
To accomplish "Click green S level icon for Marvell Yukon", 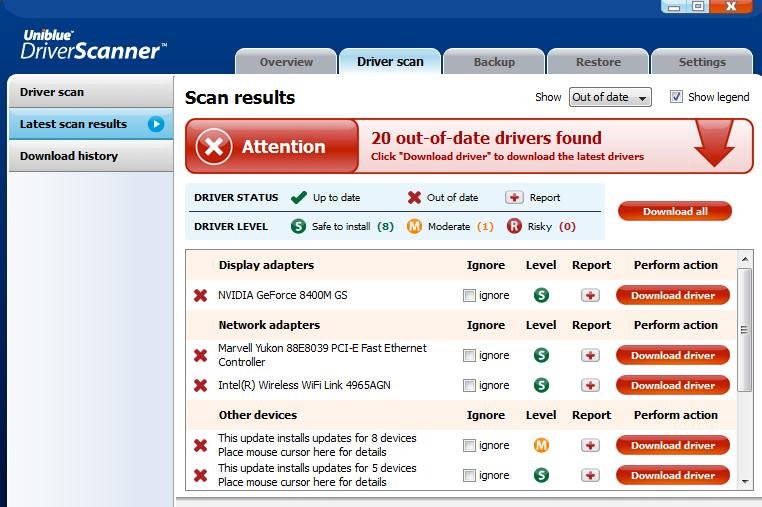I will coord(541,355).
